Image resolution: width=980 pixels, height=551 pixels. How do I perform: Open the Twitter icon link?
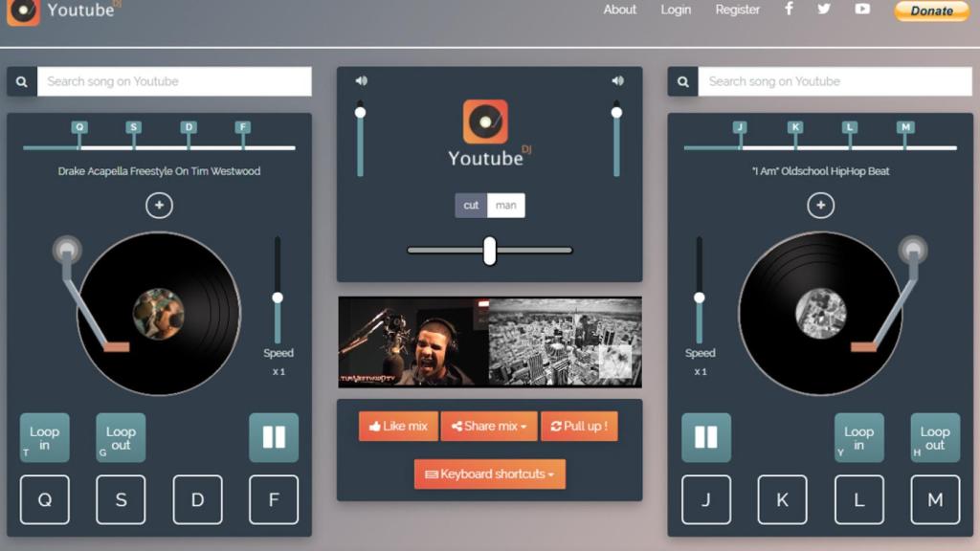tap(824, 10)
